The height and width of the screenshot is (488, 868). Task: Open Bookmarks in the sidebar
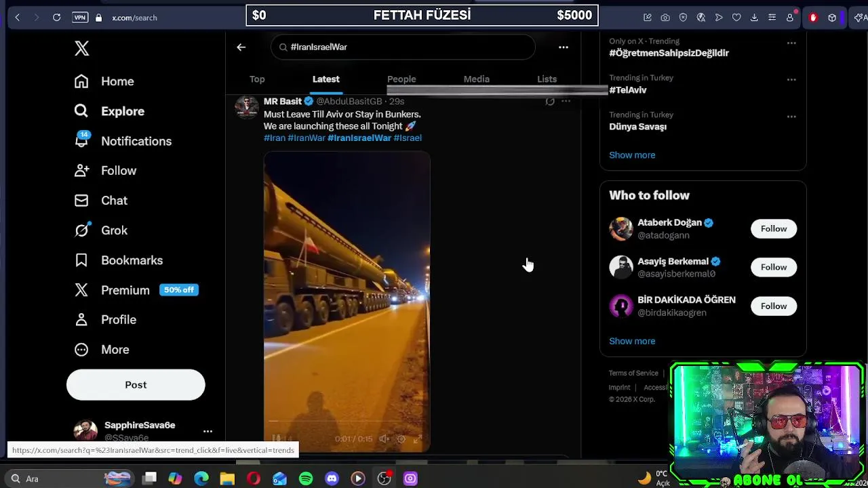tap(119, 260)
